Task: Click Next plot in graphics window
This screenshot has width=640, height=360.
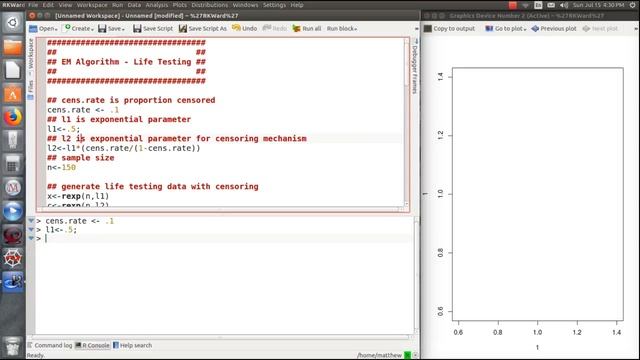Action: (600, 29)
